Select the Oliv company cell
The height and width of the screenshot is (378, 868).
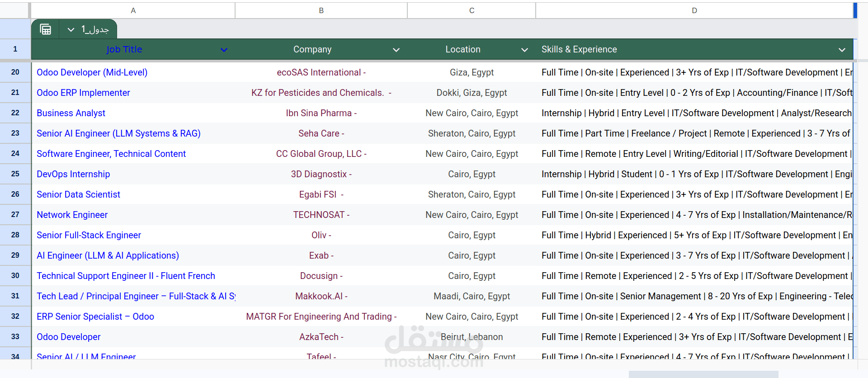point(321,235)
